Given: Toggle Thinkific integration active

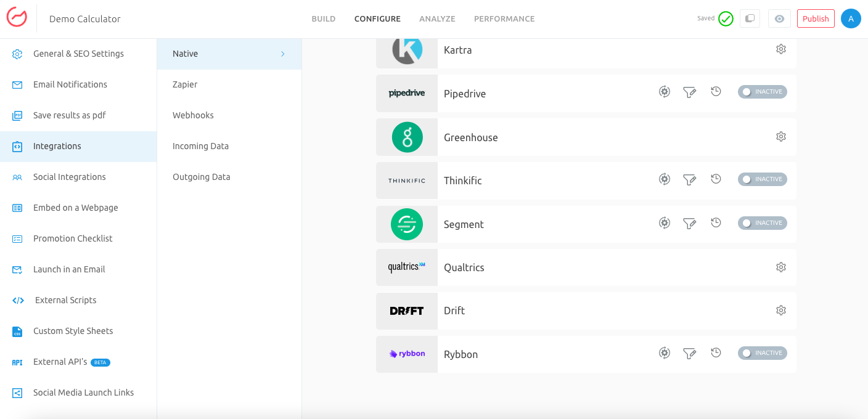Looking at the screenshot, I should coord(763,179).
